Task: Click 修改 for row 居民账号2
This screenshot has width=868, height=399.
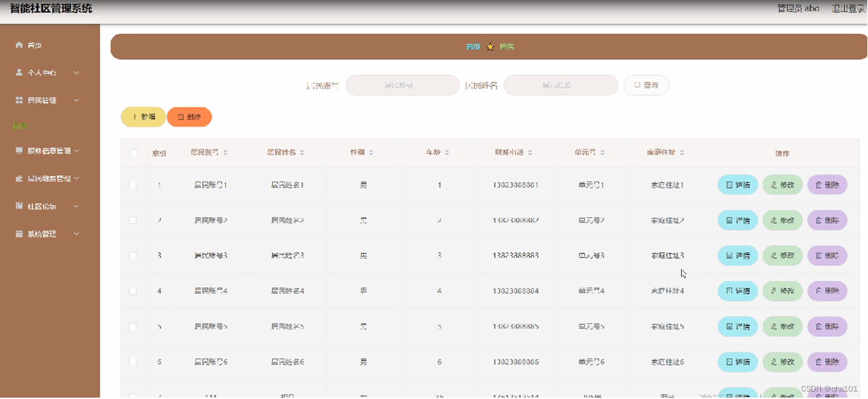Action: coord(783,220)
